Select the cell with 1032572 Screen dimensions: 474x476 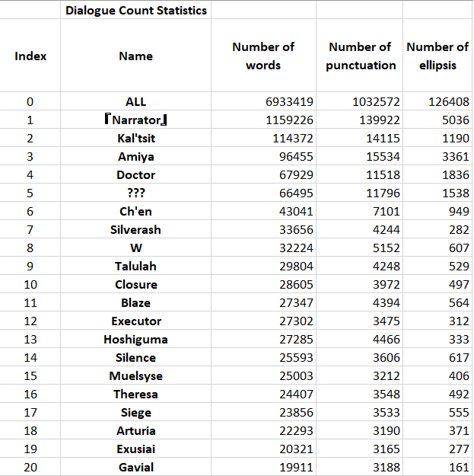[x=359, y=101]
